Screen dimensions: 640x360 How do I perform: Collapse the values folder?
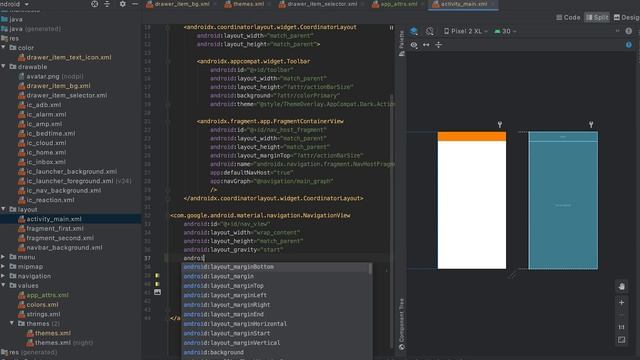4,286
